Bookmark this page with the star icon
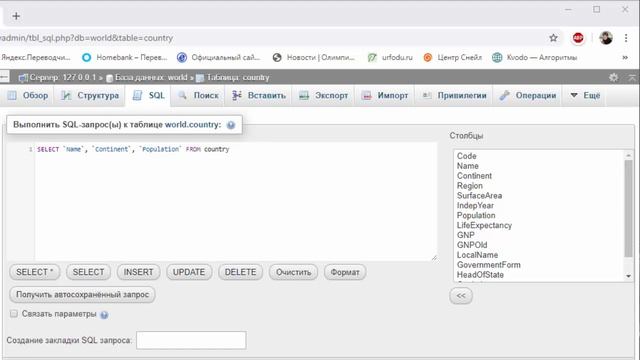 [x=553, y=38]
